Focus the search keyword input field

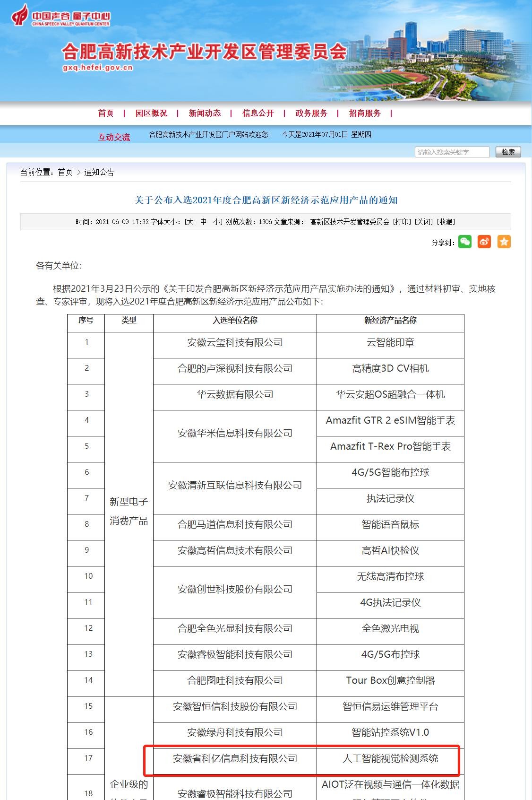coord(452,152)
